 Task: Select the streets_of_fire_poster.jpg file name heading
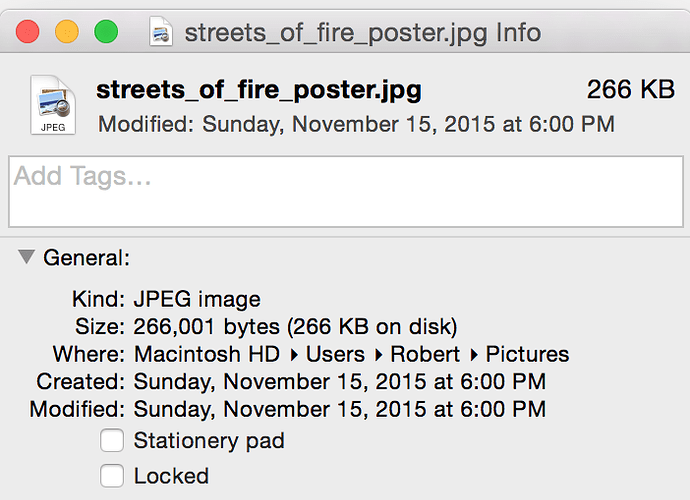tap(259, 90)
